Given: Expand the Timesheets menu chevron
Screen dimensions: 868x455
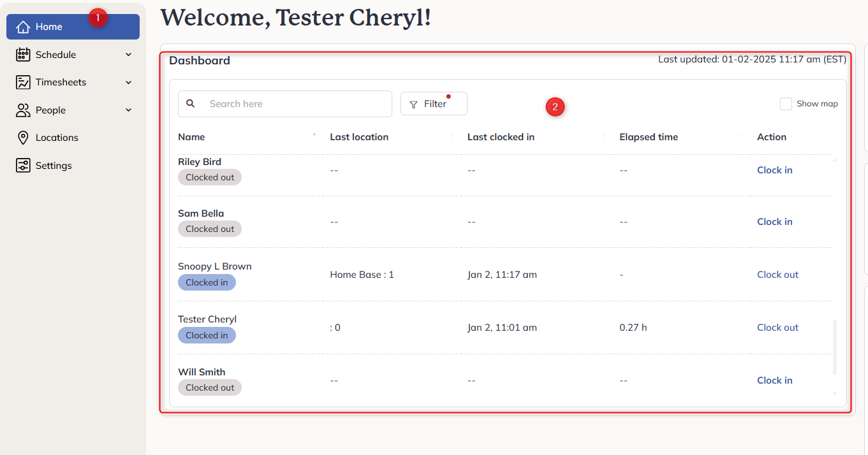Looking at the screenshot, I should (x=129, y=82).
